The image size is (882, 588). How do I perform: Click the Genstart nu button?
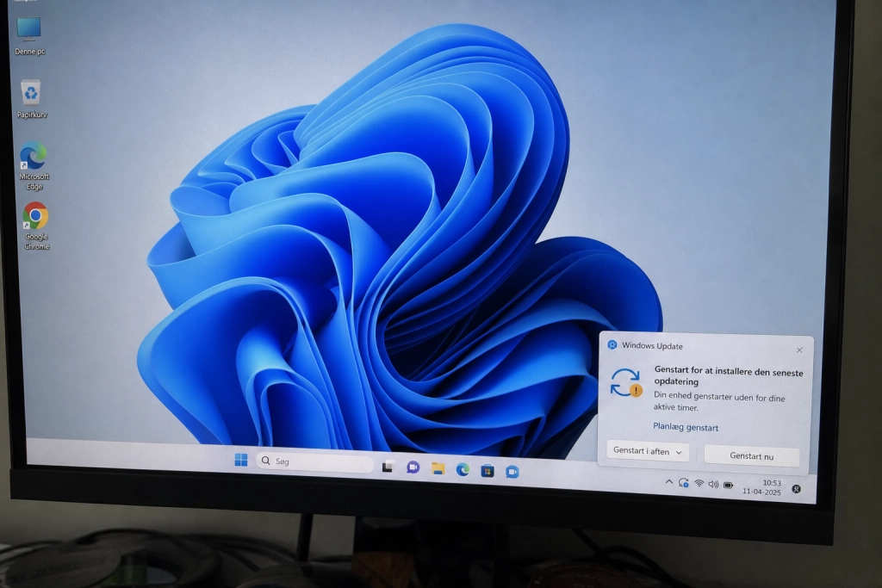[x=751, y=456]
